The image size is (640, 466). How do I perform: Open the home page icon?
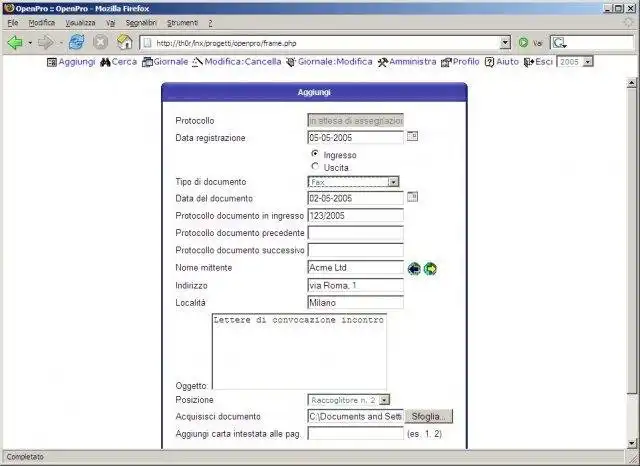[124, 42]
